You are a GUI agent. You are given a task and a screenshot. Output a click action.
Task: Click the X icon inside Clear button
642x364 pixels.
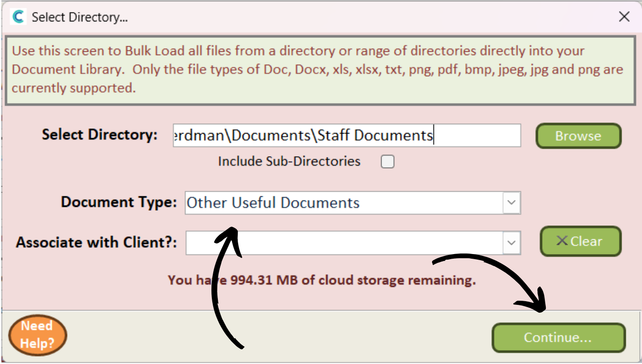click(x=562, y=241)
